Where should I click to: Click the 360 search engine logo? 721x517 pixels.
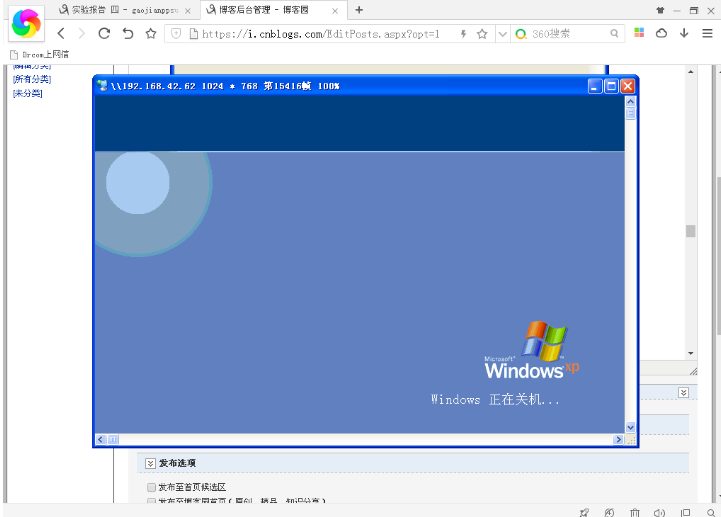coord(521,34)
